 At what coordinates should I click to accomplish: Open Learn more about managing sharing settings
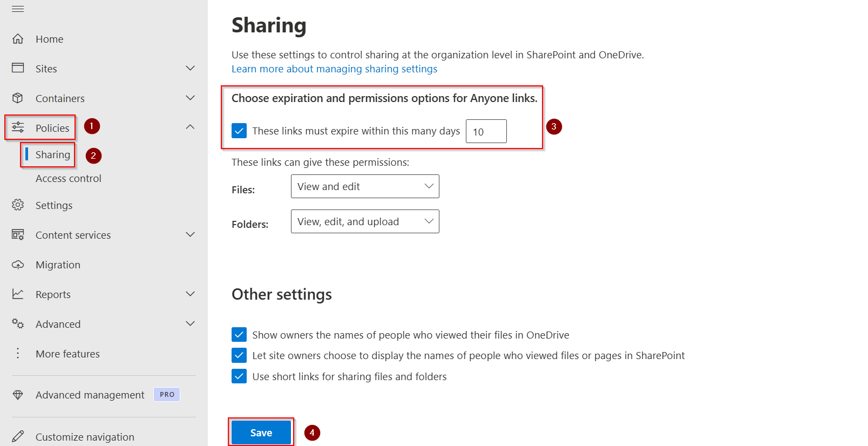335,69
